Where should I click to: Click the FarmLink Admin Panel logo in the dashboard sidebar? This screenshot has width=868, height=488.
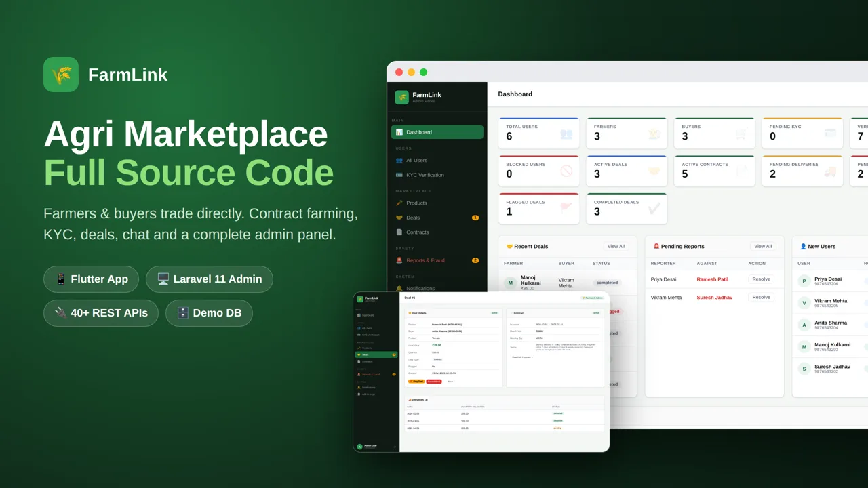[401, 97]
